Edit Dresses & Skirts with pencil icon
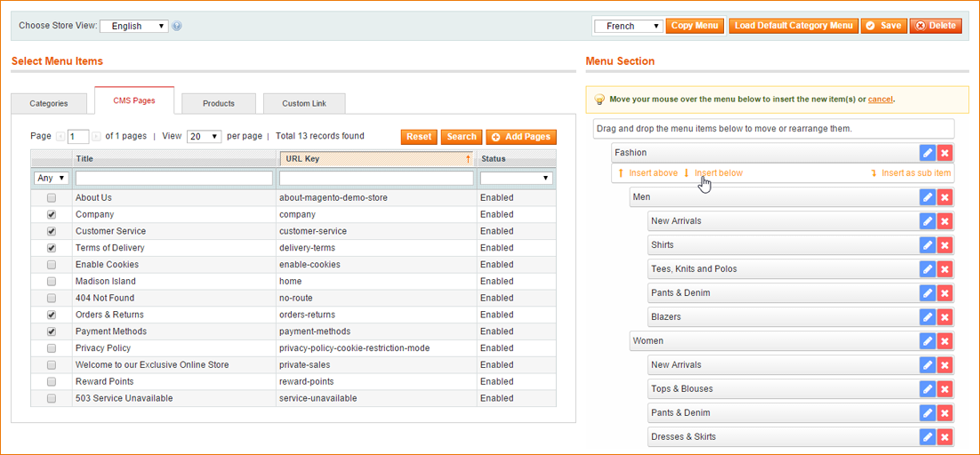Screen dimensions: 980x455 pyautogui.click(x=928, y=437)
